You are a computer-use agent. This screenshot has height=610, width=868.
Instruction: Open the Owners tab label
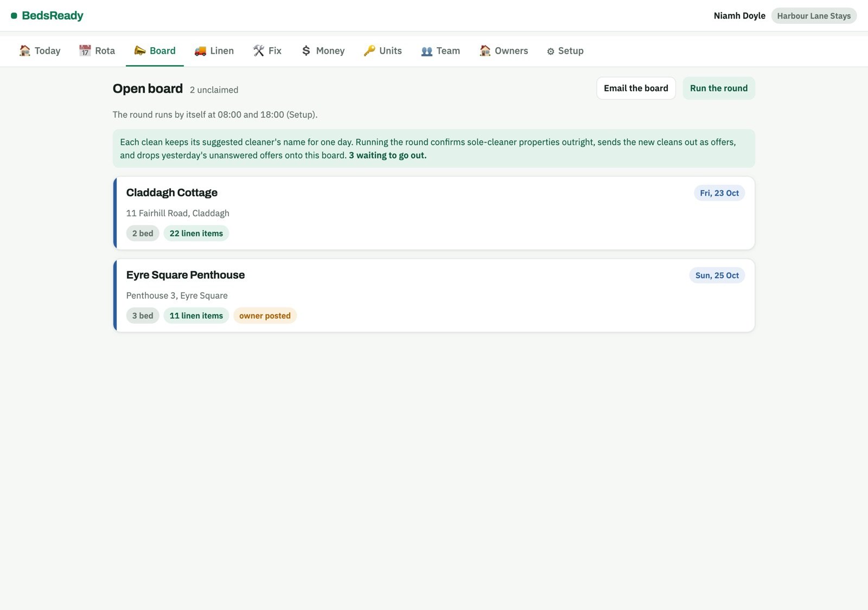511,51
